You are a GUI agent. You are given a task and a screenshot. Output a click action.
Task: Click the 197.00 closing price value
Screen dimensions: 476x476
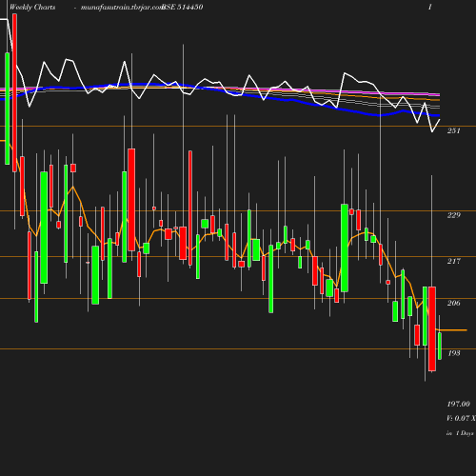(x=458, y=404)
